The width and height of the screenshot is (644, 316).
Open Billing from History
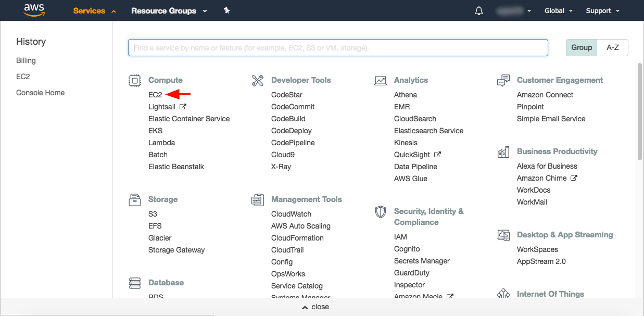coord(26,60)
